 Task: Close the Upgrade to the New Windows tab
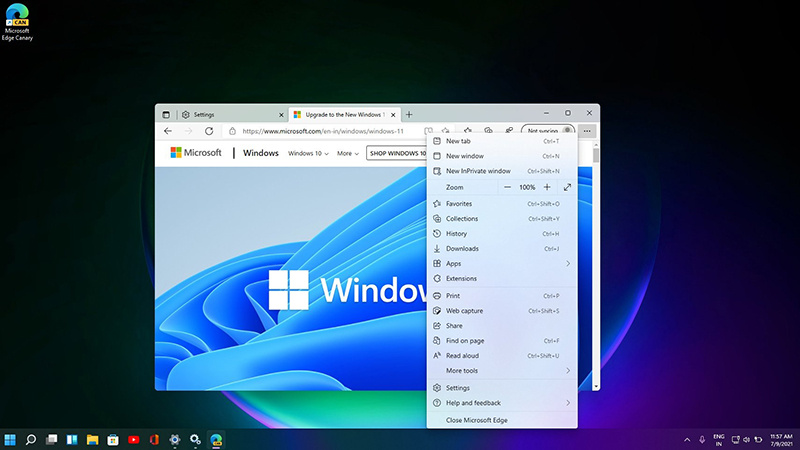click(x=393, y=115)
